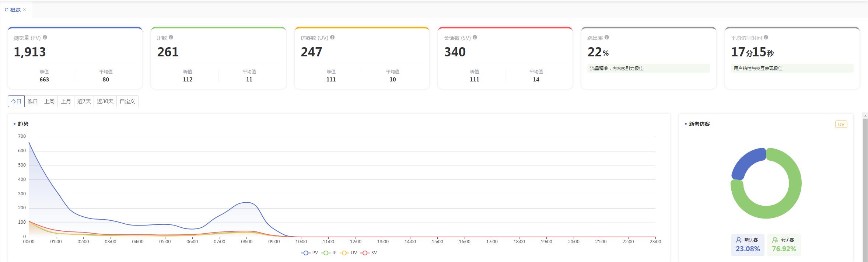This screenshot has width=868, height=262.
Task: Switch to the 近7天 range
Action: coord(84,101)
